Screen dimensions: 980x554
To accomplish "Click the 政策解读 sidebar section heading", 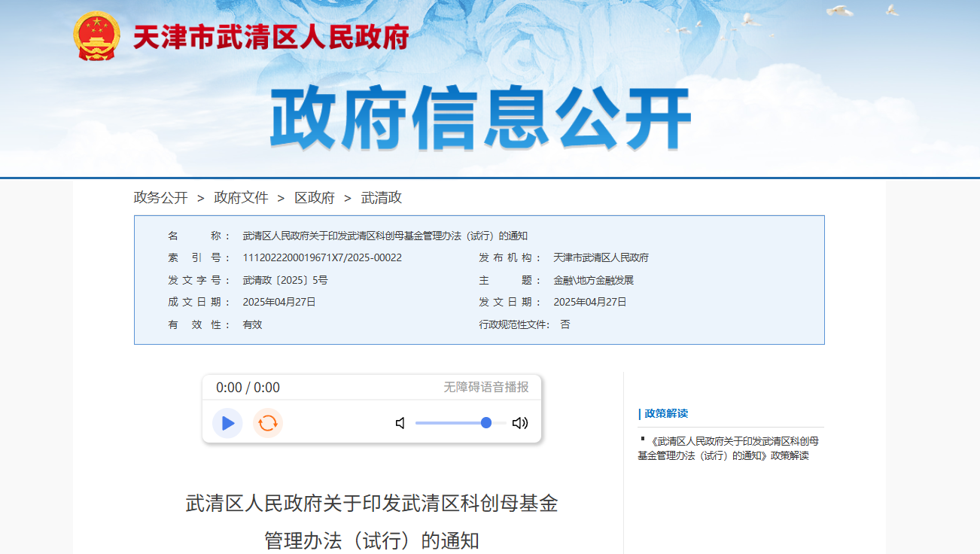I will click(666, 413).
